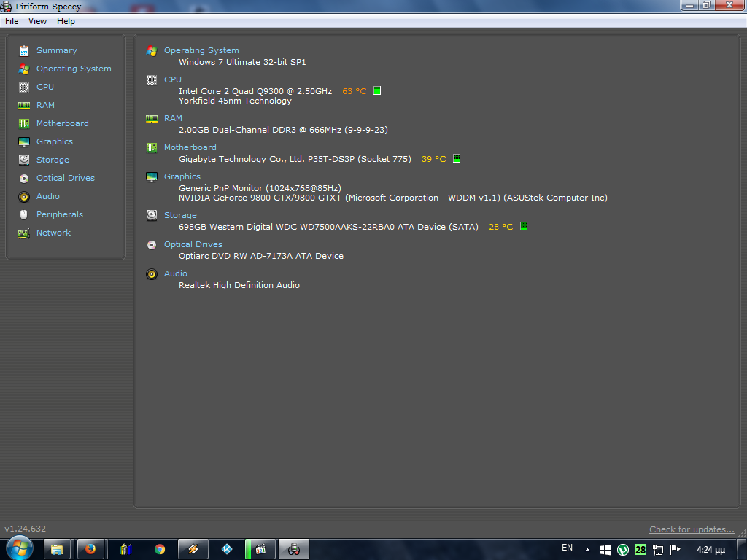Viewport: 747px width, 560px height.
Task: Select the Audio speaker icon in sidebar
Action: pos(24,197)
